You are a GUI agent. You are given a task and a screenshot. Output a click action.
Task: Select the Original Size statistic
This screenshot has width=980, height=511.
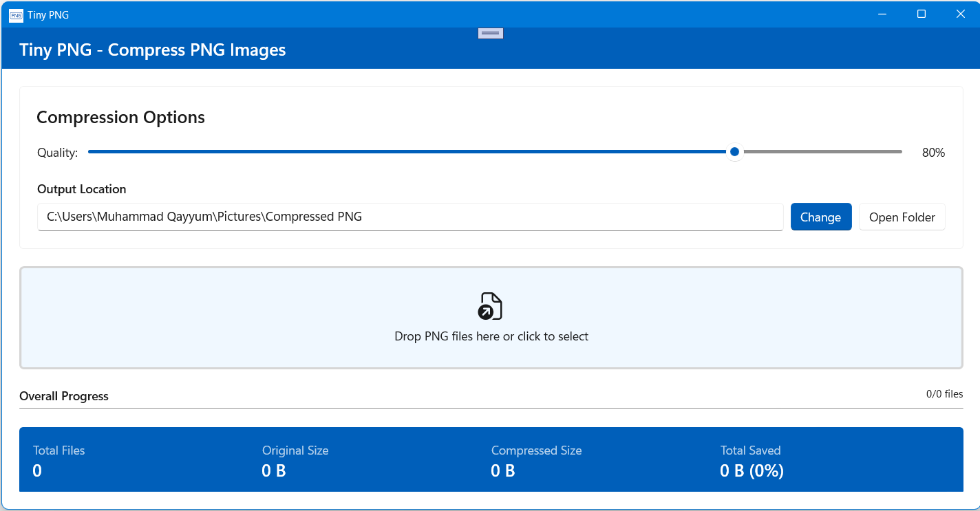(295, 461)
